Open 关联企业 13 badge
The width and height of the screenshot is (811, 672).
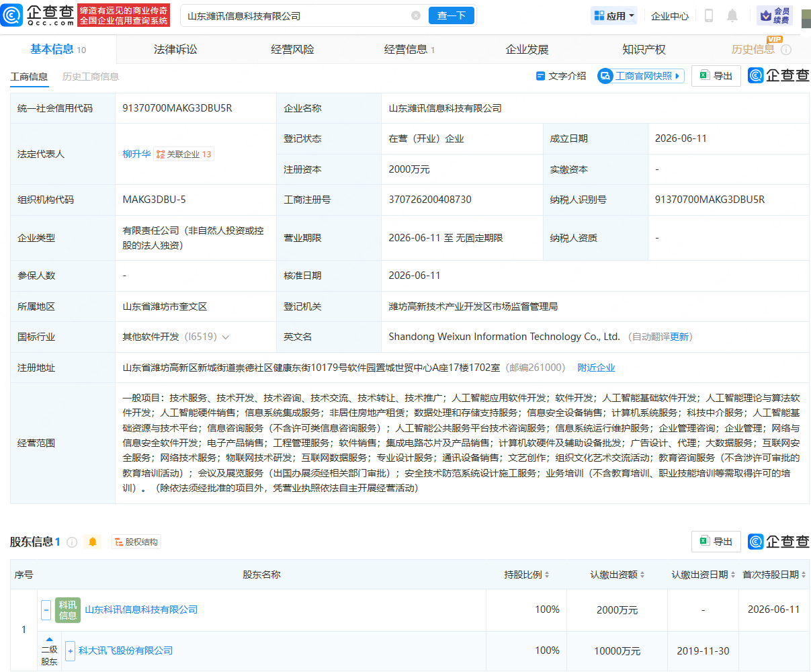click(x=184, y=154)
